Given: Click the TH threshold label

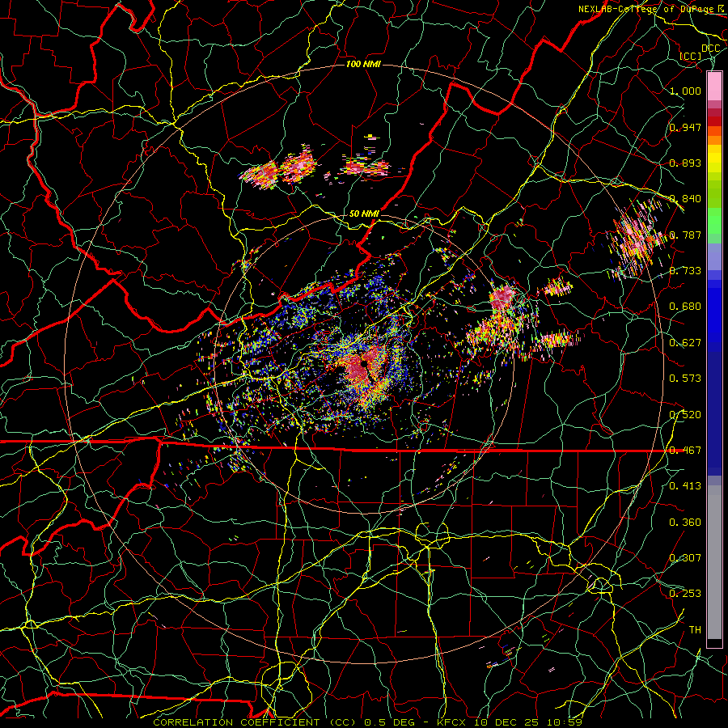Looking at the screenshot, I should click(x=695, y=630).
